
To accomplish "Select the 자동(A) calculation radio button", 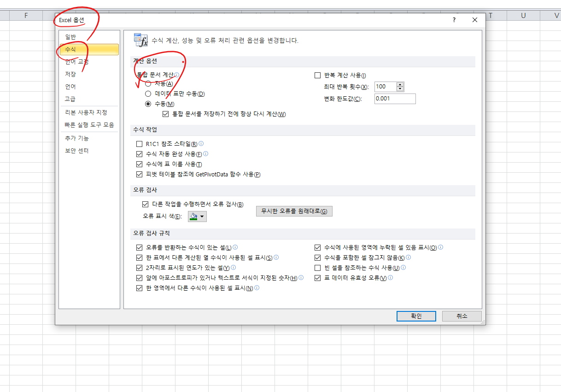I will point(148,84).
